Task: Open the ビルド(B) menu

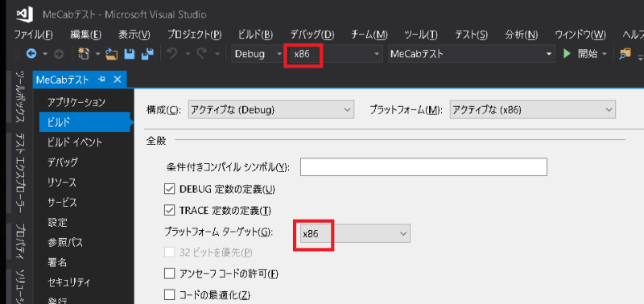Action: [255, 35]
